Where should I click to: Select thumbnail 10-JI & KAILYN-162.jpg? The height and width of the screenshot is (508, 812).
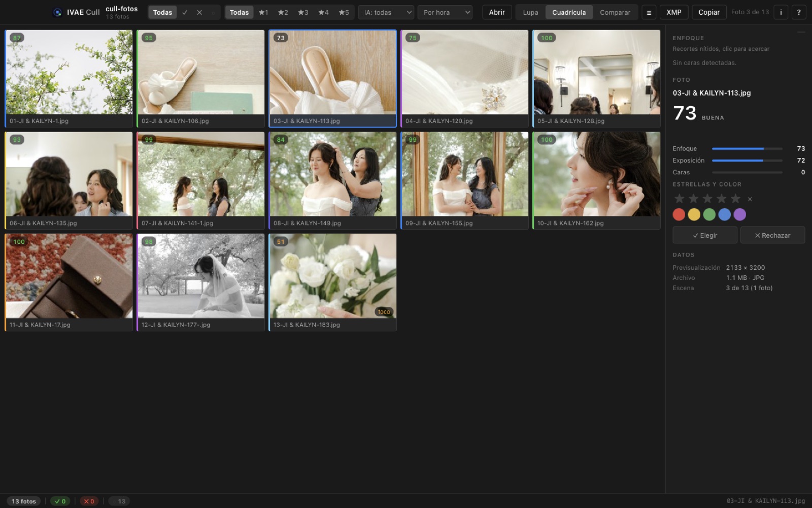[597, 180]
